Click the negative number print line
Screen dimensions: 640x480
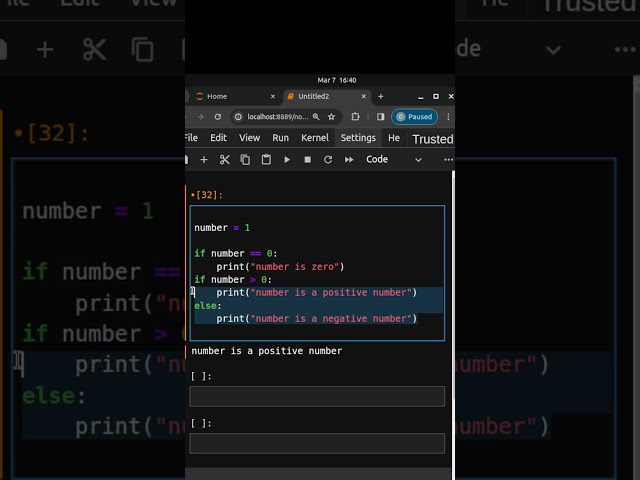317,319
